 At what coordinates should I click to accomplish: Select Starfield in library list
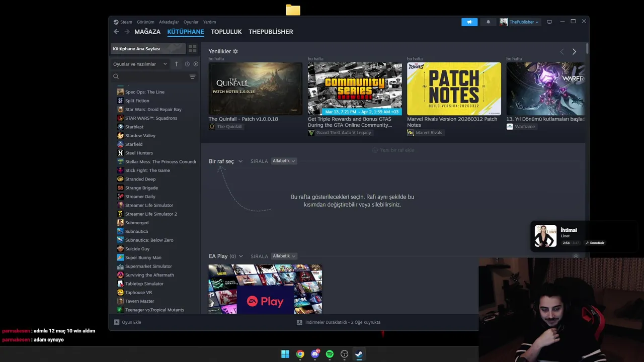(134, 144)
